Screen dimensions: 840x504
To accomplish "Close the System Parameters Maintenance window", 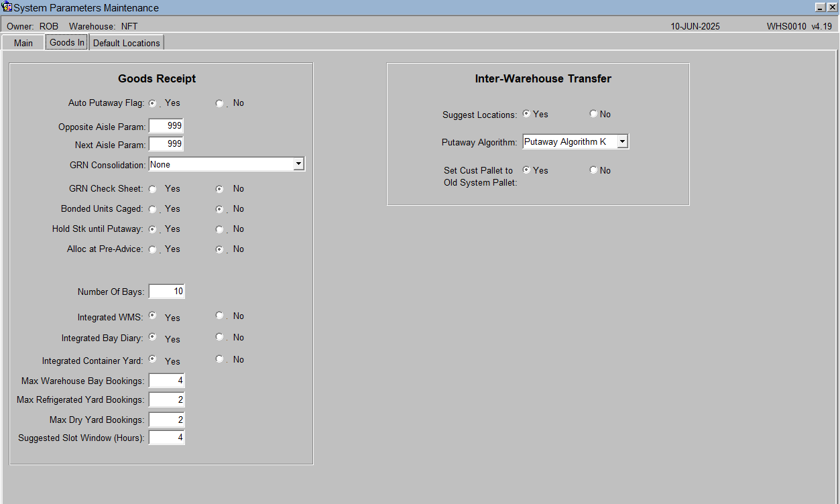I will pos(832,7).
